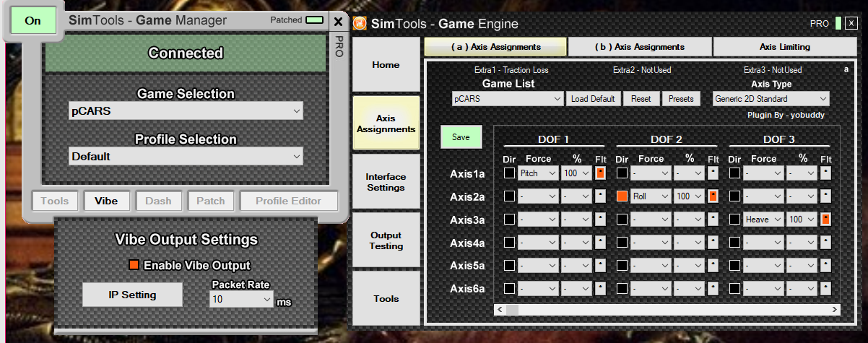
Task: Toggle the Axis3a DOF 3 filter button
Action: [825, 219]
